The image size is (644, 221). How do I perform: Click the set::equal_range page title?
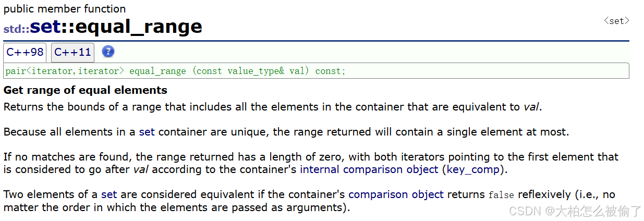116,26
